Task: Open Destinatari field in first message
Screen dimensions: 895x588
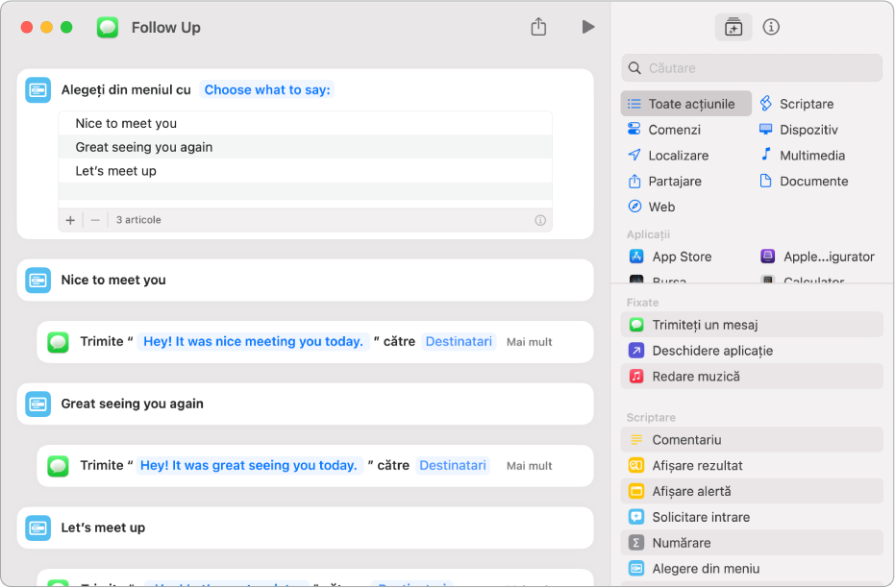Action: [459, 342]
